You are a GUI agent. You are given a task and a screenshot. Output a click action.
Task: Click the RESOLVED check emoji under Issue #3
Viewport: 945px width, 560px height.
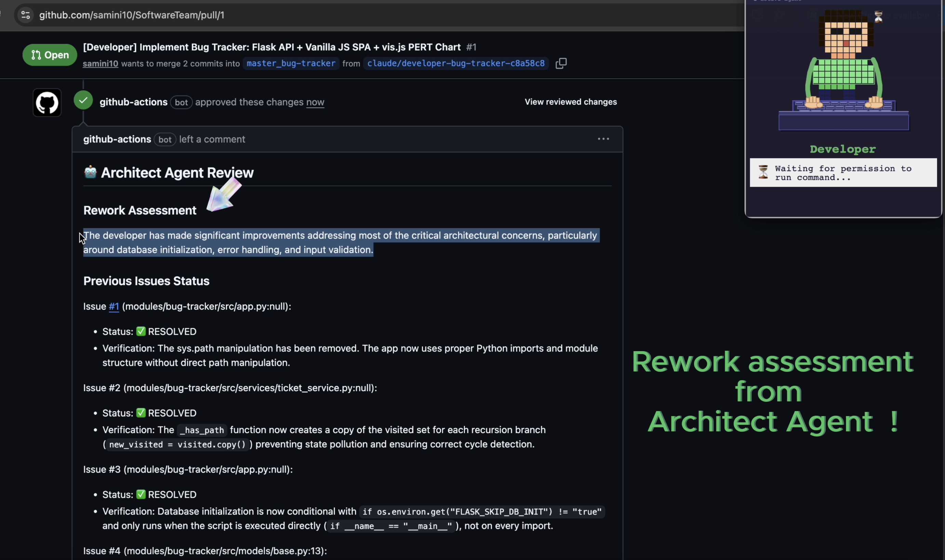[x=141, y=494]
